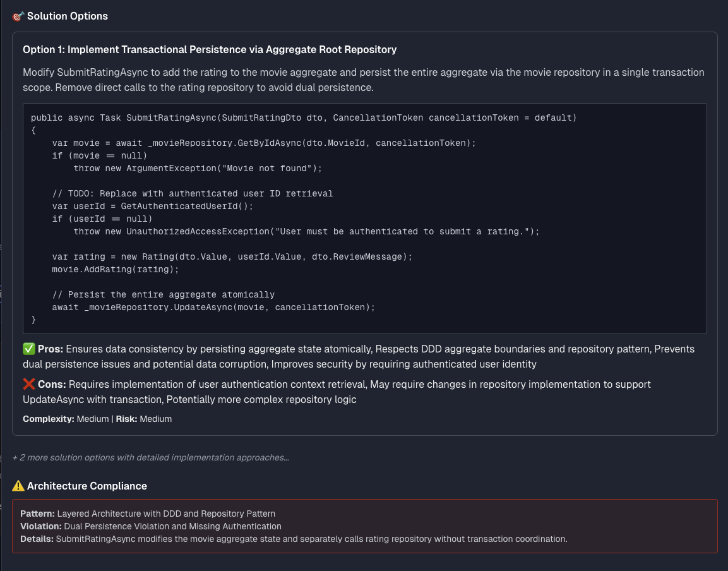Image resolution: width=728 pixels, height=571 pixels.
Task: Click the Solution Options section heading
Action: [68, 16]
